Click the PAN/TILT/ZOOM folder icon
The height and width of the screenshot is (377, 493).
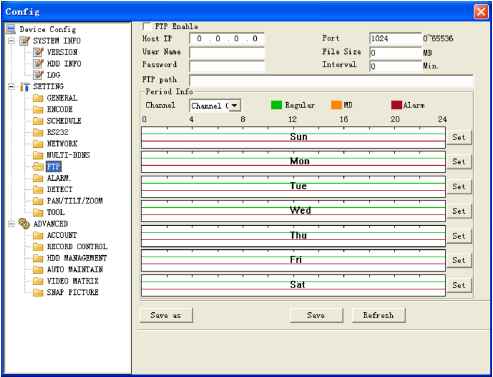[x=38, y=201]
